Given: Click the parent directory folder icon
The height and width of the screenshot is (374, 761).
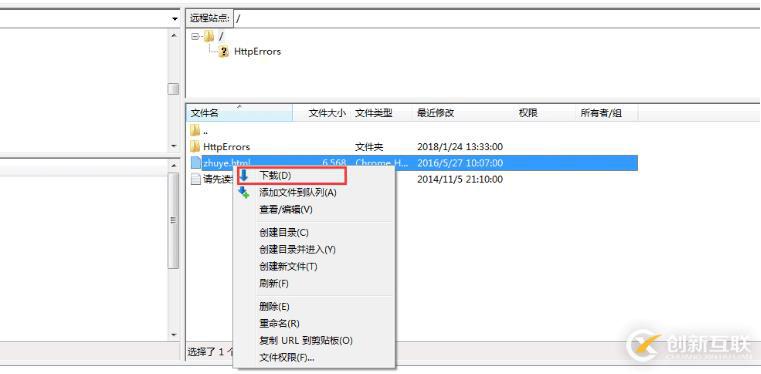Looking at the screenshot, I should [195, 130].
